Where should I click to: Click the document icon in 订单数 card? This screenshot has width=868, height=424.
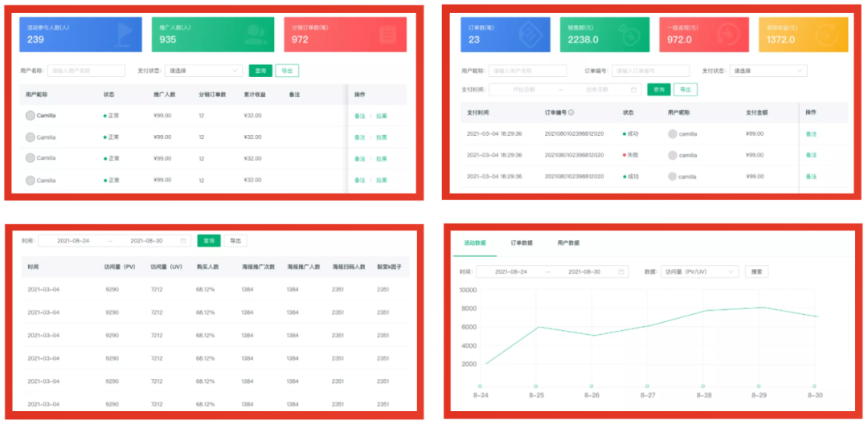[x=530, y=35]
